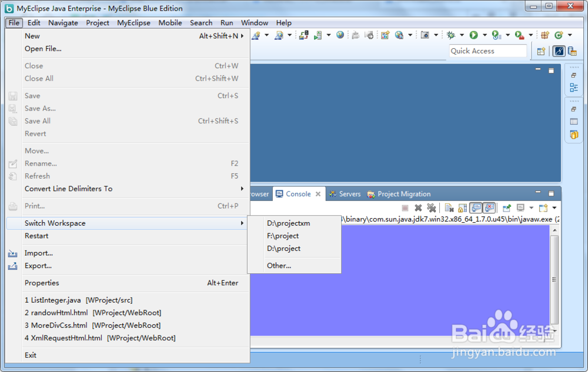Toggle Show Console When Standard Out Changes

476,207
